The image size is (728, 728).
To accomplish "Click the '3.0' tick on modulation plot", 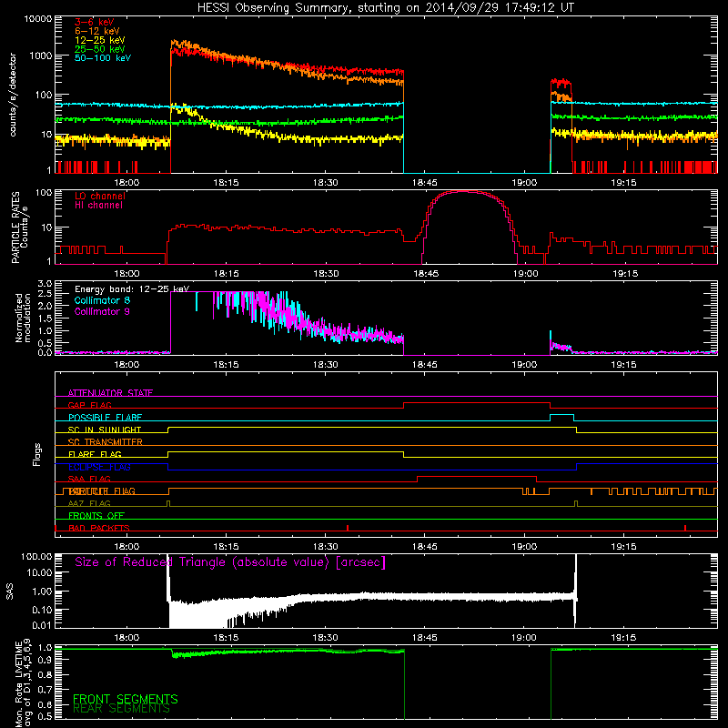I will tap(45, 284).
